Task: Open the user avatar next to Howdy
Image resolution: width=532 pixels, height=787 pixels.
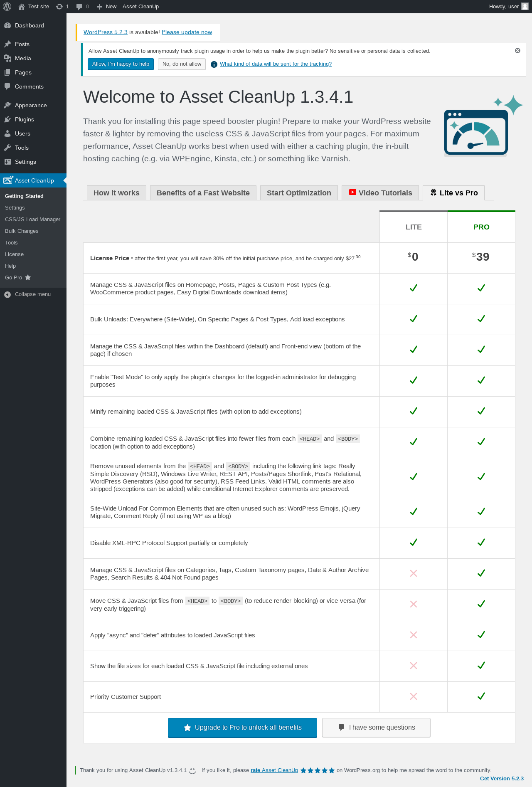Action: coord(525,7)
